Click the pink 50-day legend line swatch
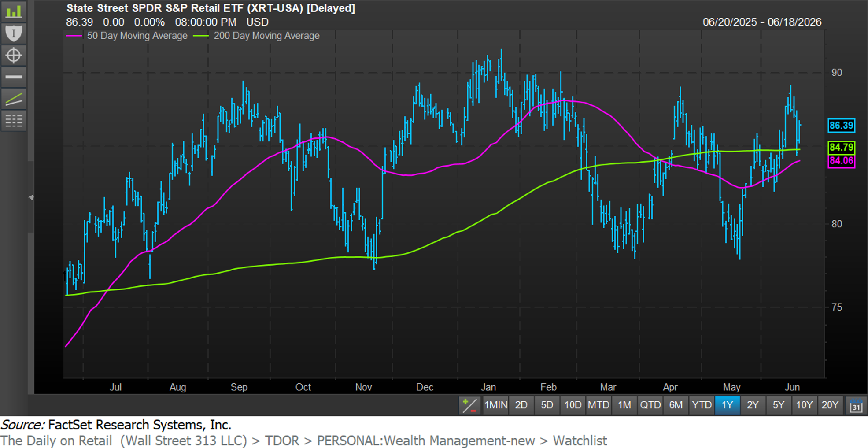The width and height of the screenshot is (868, 448). coord(74,36)
